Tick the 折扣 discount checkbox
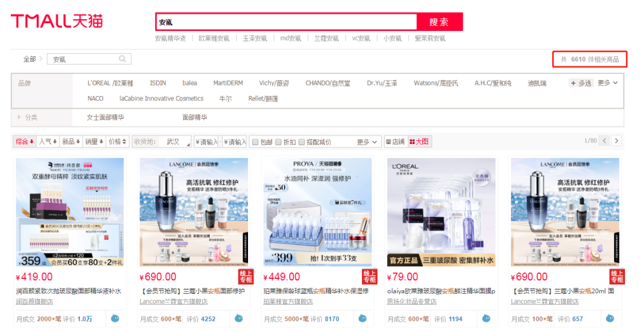 click(x=278, y=142)
